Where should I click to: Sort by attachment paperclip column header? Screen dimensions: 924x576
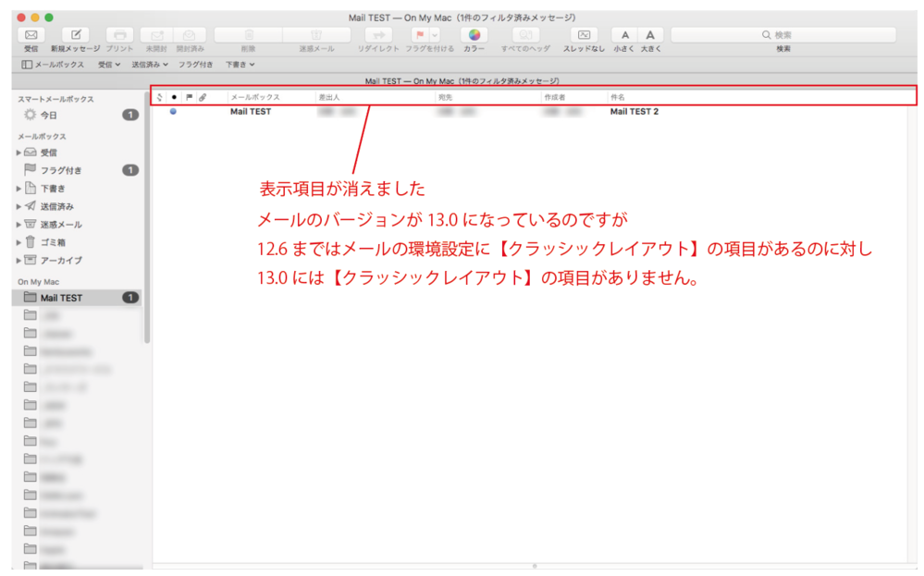203,97
